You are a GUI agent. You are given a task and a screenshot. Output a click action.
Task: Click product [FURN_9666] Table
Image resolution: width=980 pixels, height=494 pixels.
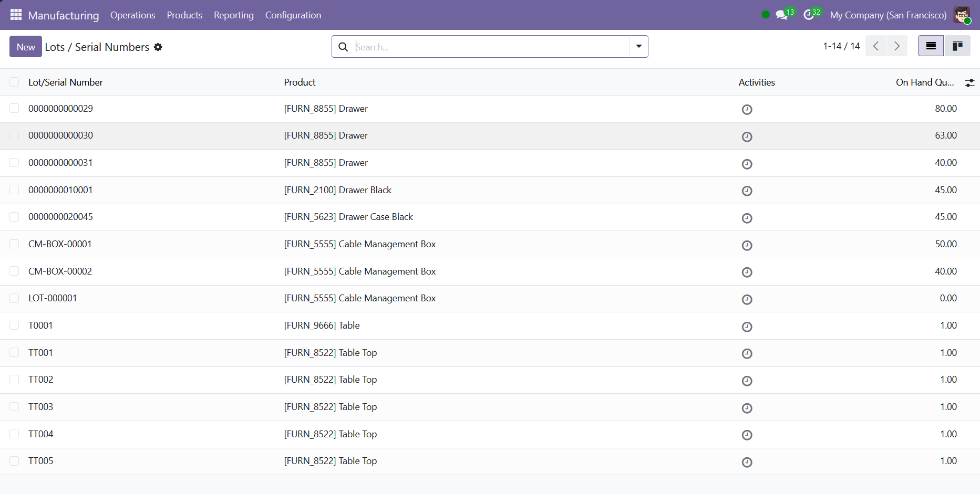coord(322,325)
